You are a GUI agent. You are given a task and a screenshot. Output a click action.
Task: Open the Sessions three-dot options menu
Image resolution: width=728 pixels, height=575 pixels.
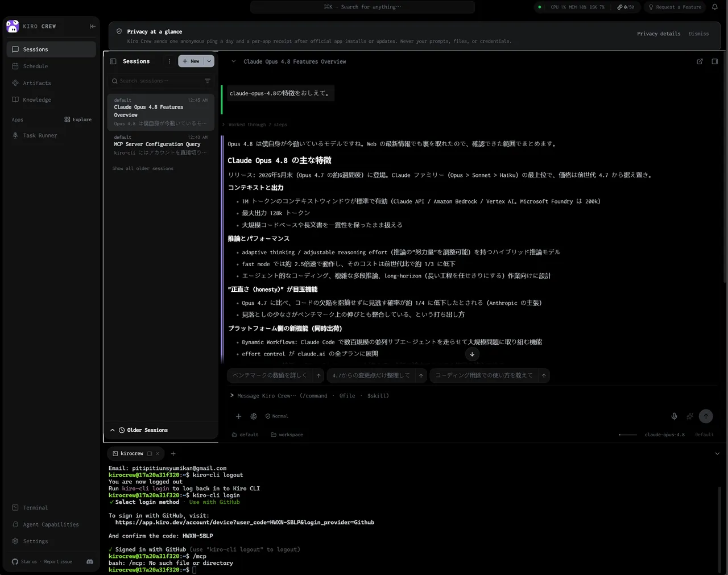pyautogui.click(x=169, y=61)
